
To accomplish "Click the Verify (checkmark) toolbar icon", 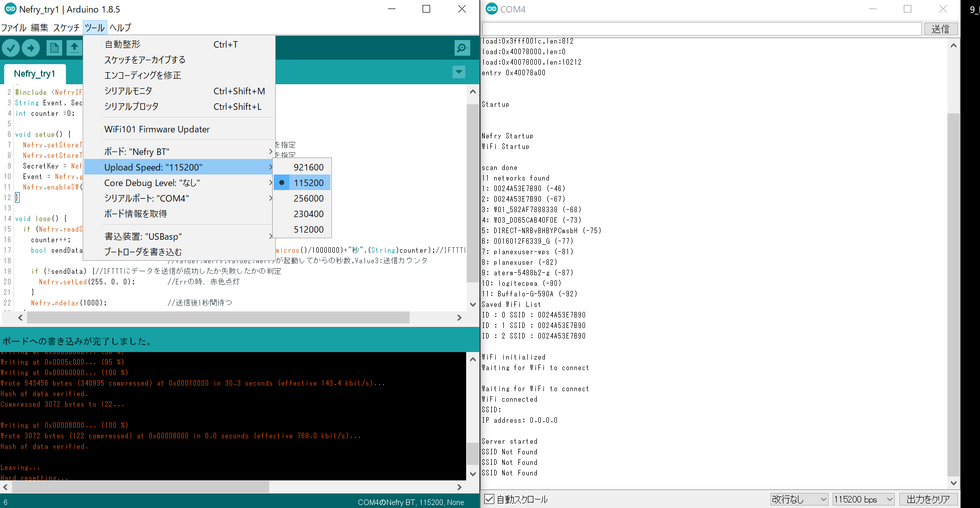I will pos(11,48).
